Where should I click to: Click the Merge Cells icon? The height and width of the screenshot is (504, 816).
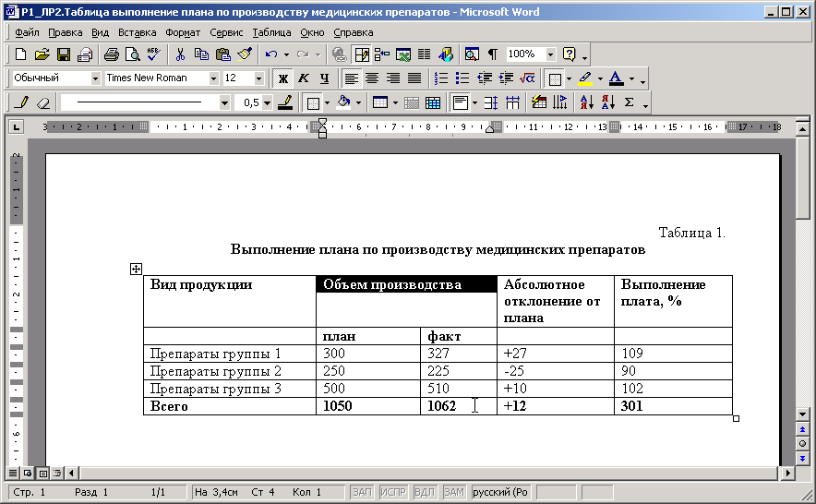[411, 102]
